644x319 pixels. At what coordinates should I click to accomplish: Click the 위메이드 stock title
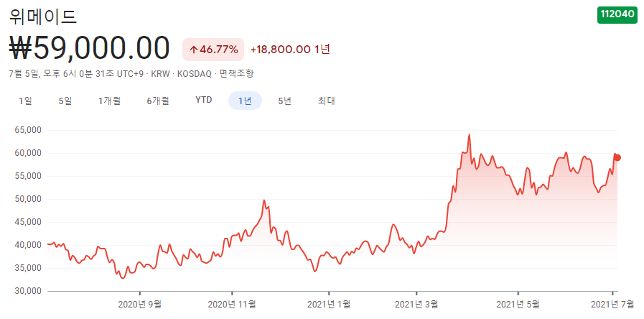pyautogui.click(x=42, y=17)
